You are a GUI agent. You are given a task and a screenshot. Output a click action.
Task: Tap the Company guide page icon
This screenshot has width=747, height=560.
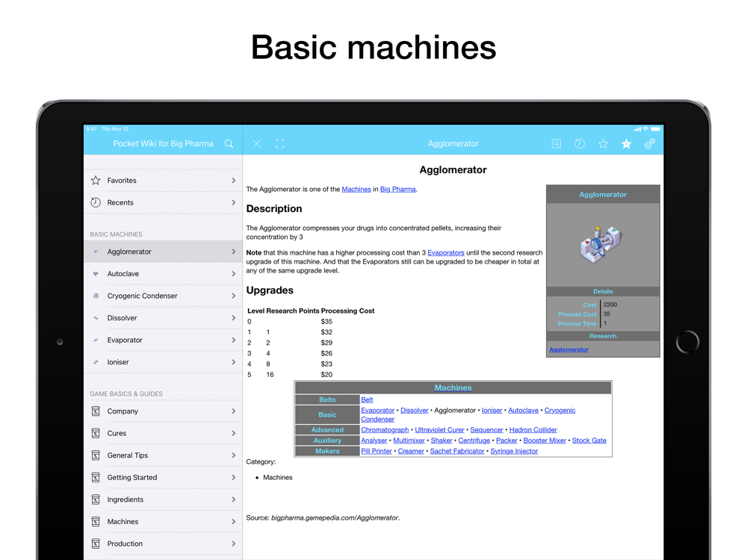click(x=96, y=411)
